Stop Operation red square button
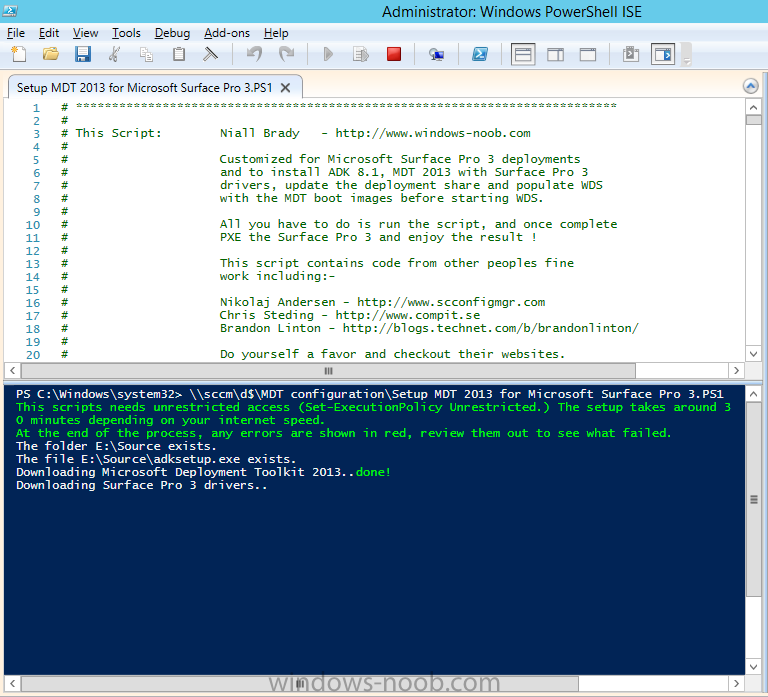Viewport: 768px width, 697px height. (x=394, y=54)
